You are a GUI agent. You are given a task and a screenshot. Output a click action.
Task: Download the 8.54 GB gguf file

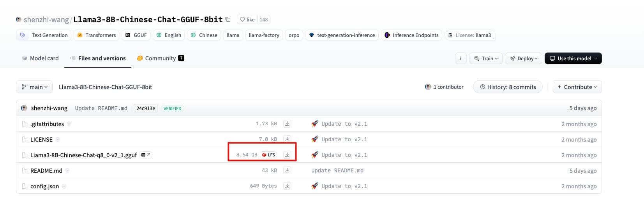pyautogui.click(x=287, y=155)
